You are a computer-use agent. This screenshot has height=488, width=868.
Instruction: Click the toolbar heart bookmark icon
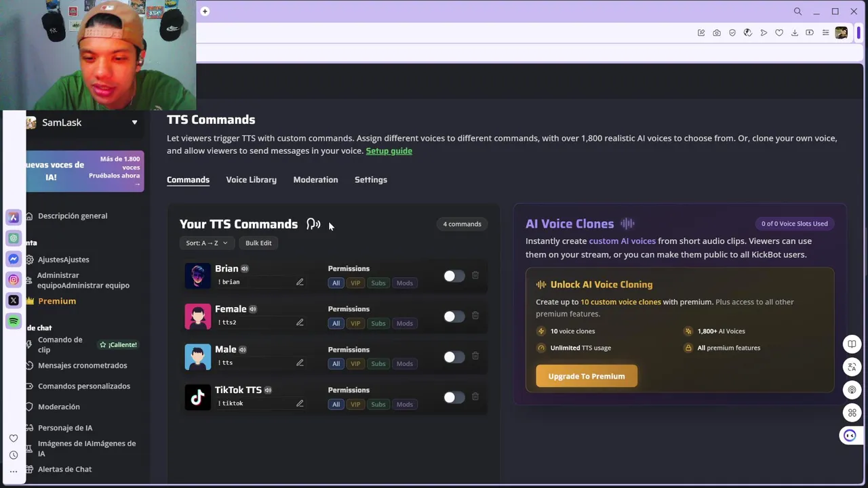pos(779,33)
